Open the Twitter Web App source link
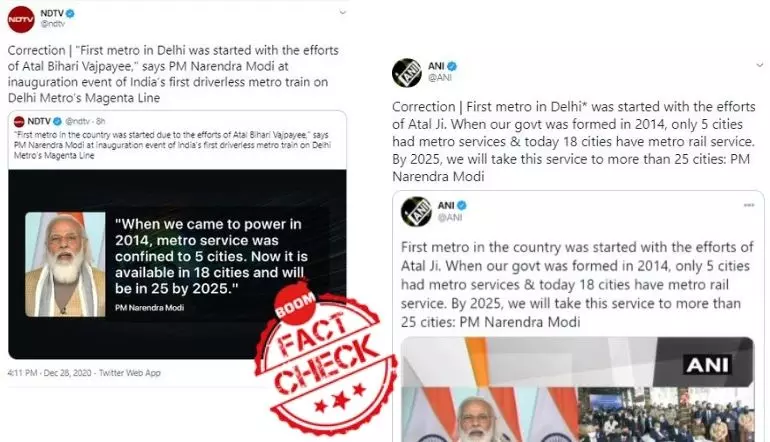This screenshot has width=770, height=442. (x=130, y=373)
